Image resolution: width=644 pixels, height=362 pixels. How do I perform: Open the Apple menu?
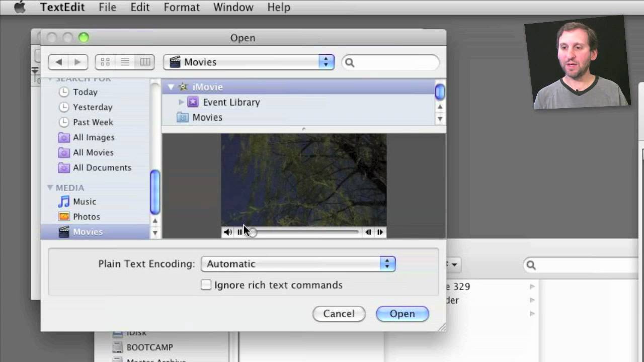click(20, 8)
